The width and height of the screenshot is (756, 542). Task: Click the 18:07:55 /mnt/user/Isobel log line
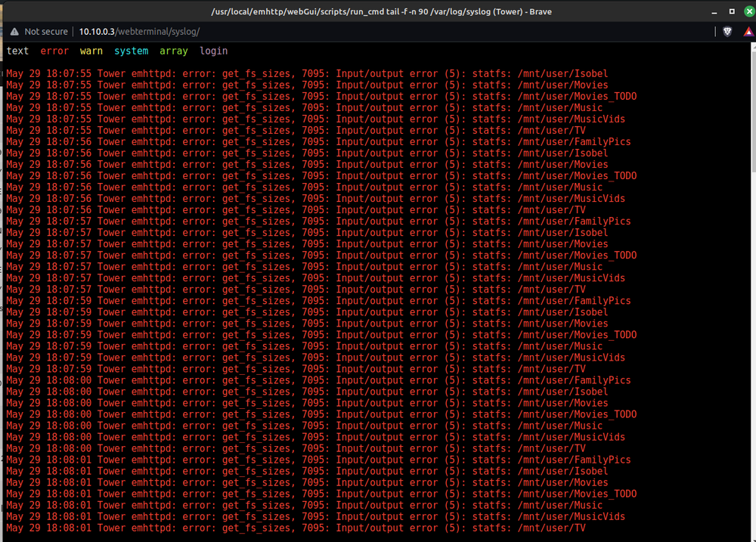(x=307, y=74)
